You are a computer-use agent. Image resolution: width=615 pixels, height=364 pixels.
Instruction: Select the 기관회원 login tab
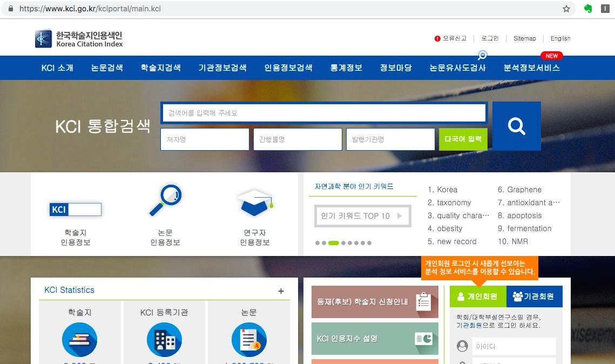tap(534, 296)
